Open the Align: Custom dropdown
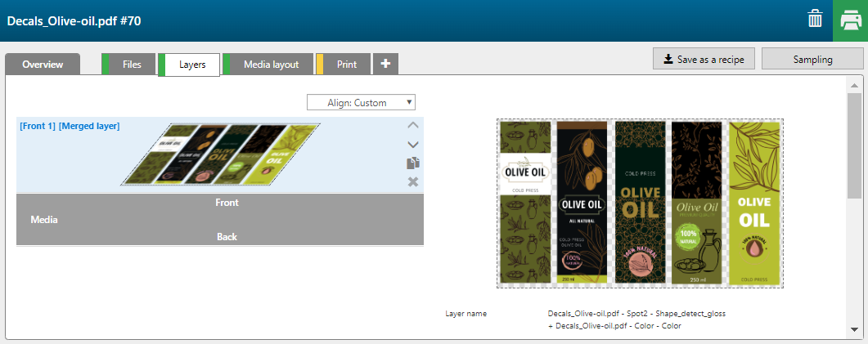The width and height of the screenshot is (868, 344). coord(361,103)
